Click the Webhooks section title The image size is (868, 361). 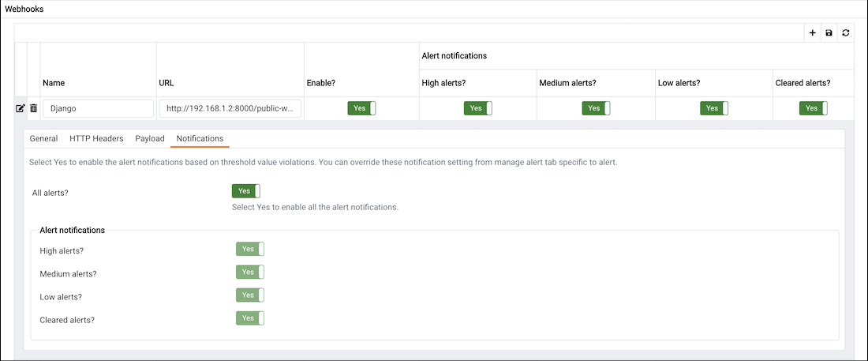[24, 9]
